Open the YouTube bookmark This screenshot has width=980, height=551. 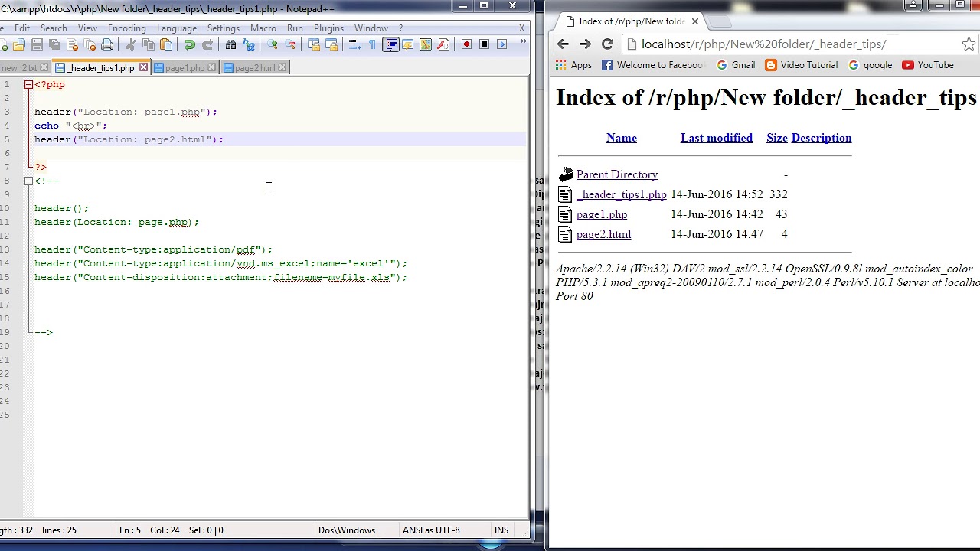[928, 65]
